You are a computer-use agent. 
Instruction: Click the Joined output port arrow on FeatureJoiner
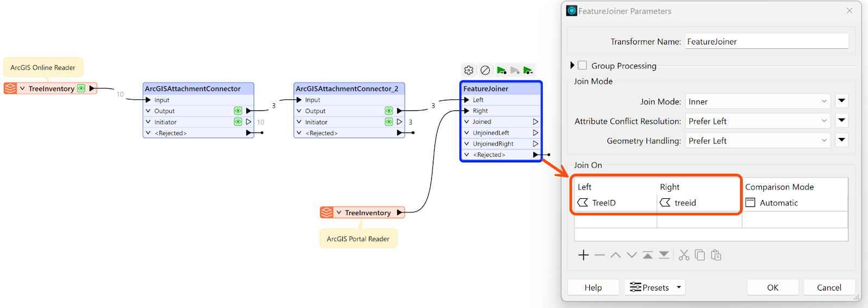(535, 122)
